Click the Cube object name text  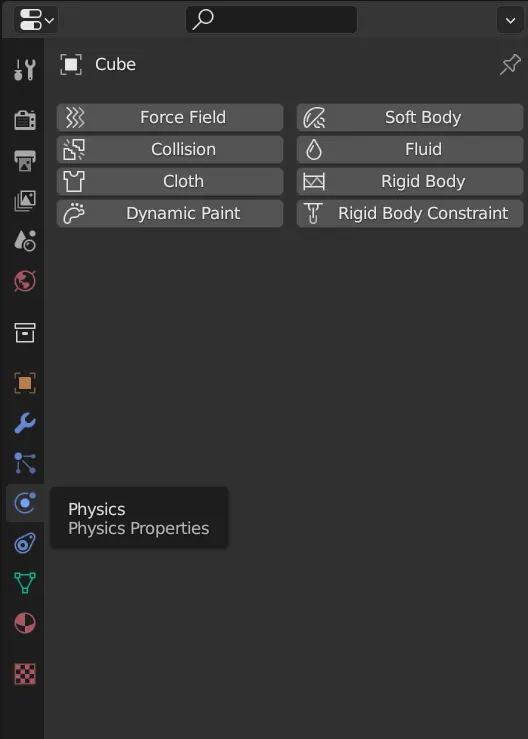[x=116, y=65]
